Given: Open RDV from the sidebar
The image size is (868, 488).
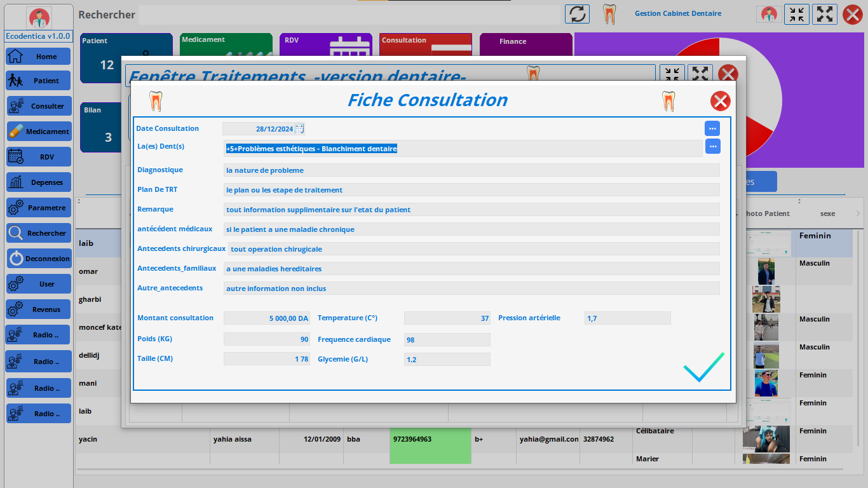Looking at the screenshot, I should 38,157.
